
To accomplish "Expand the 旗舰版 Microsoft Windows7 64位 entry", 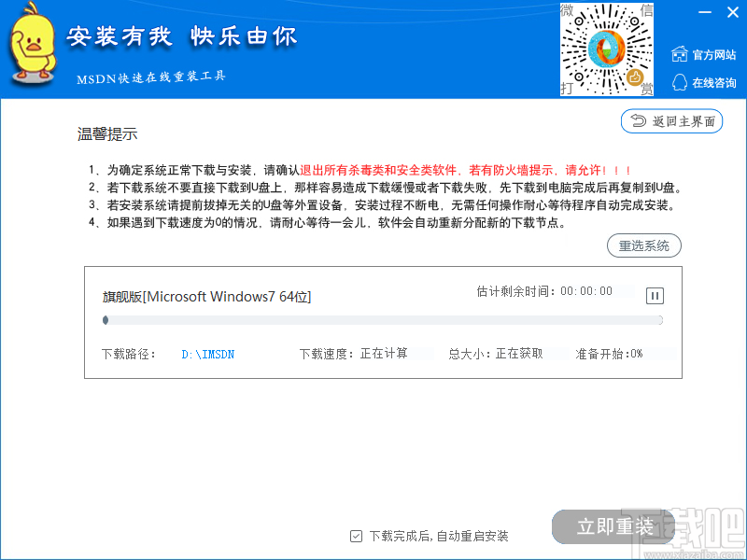I will pos(210,296).
